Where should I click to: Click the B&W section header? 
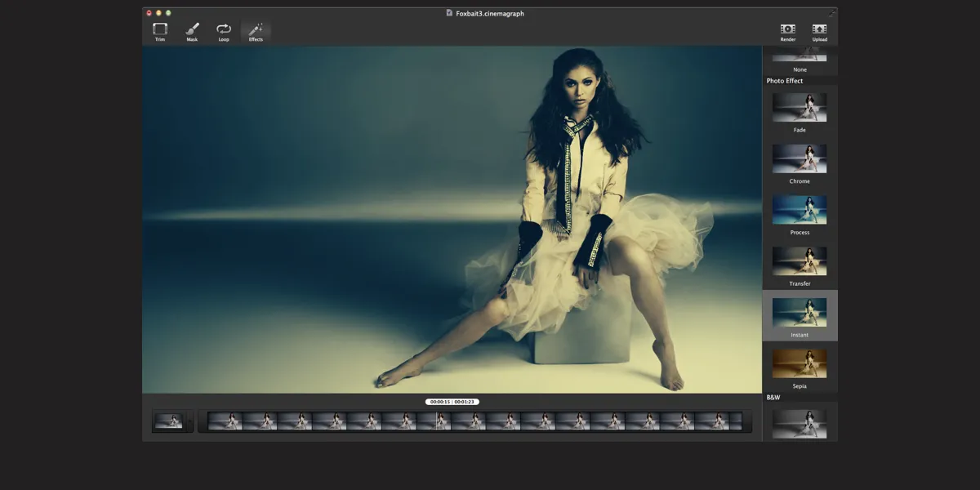773,397
